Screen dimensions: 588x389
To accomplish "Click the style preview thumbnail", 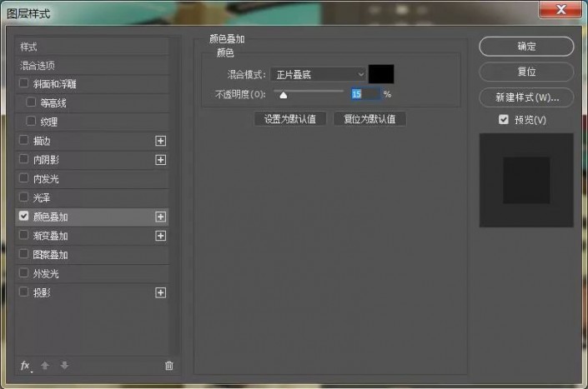I will 526,180.
